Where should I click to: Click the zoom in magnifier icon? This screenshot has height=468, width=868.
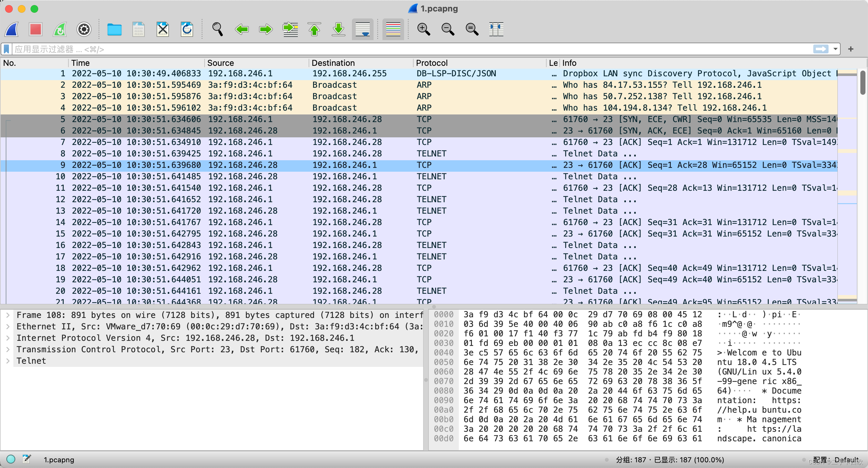423,30
